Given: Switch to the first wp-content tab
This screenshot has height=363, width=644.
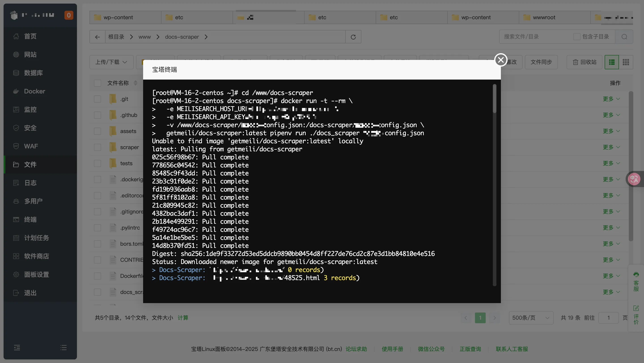Looking at the screenshot, I should 125,17.
